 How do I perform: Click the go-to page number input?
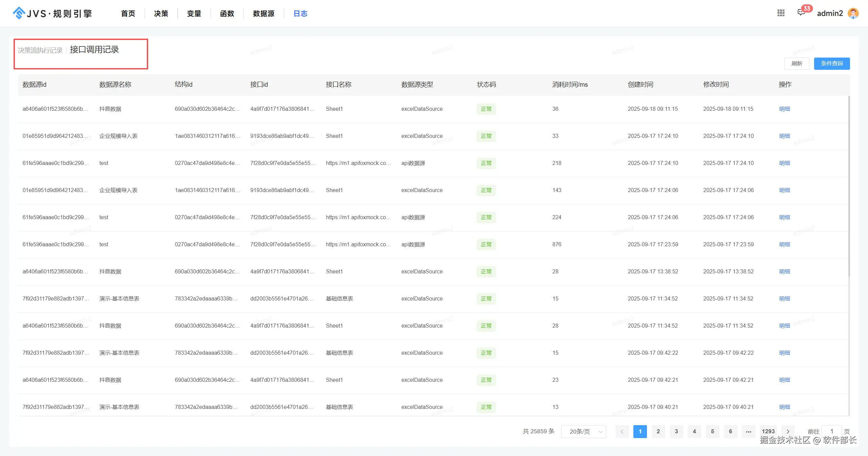tap(831, 431)
